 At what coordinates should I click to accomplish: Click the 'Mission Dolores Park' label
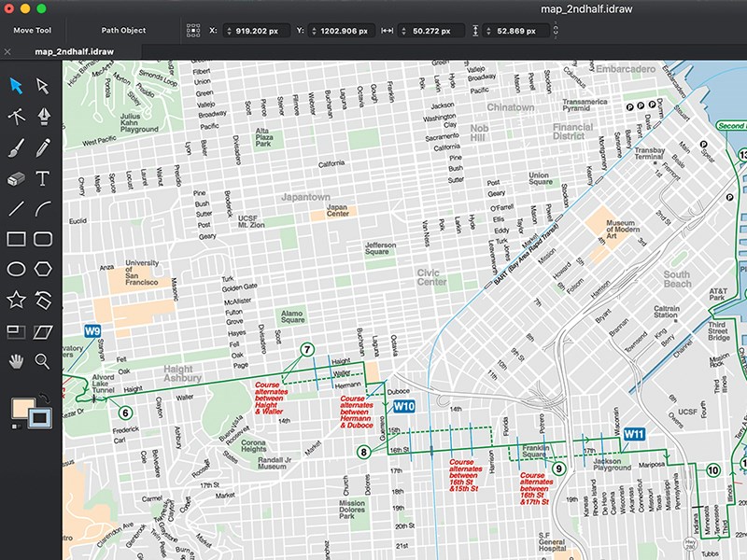click(x=352, y=509)
